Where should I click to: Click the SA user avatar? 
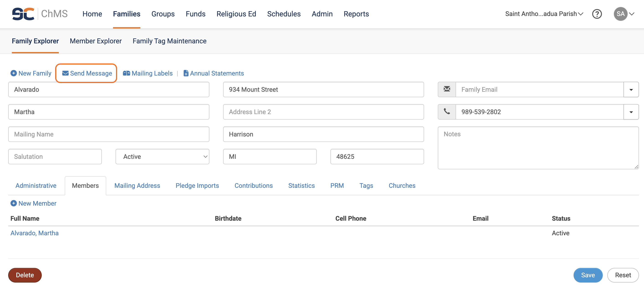pyautogui.click(x=620, y=14)
